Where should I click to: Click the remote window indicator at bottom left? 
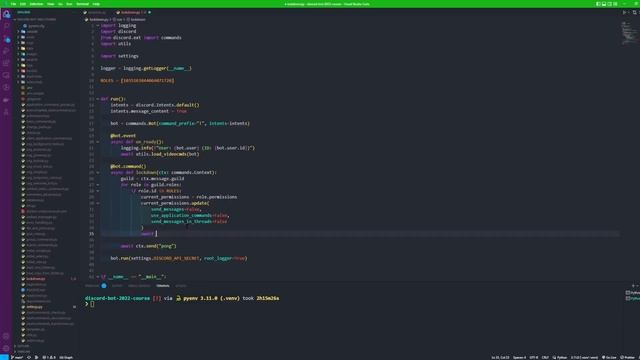(x=4, y=358)
